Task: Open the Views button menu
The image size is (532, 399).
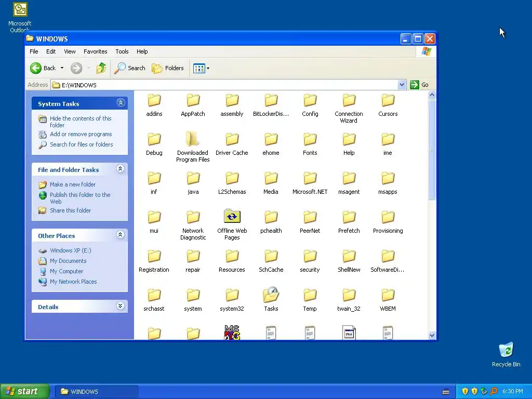Action: [201, 68]
